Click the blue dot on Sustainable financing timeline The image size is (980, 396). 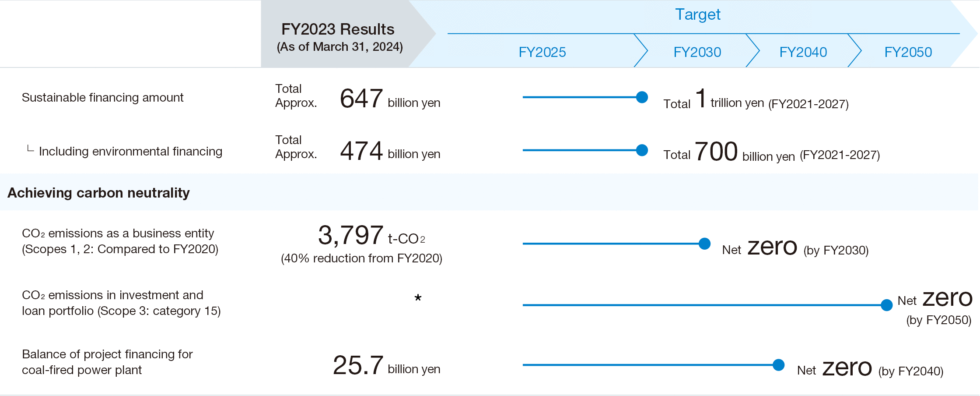pyautogui.click(x=642, y=97)
